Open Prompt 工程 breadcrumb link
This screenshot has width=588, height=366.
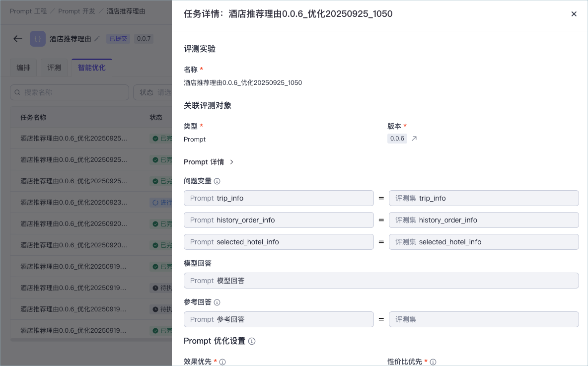(28, 11)
